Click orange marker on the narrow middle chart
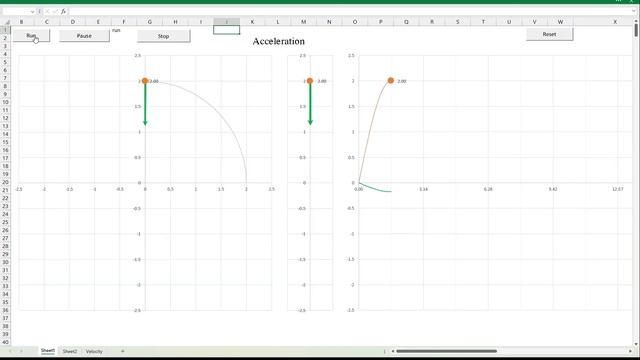Screen dimensions: 640x360 [x=310, y=81]
